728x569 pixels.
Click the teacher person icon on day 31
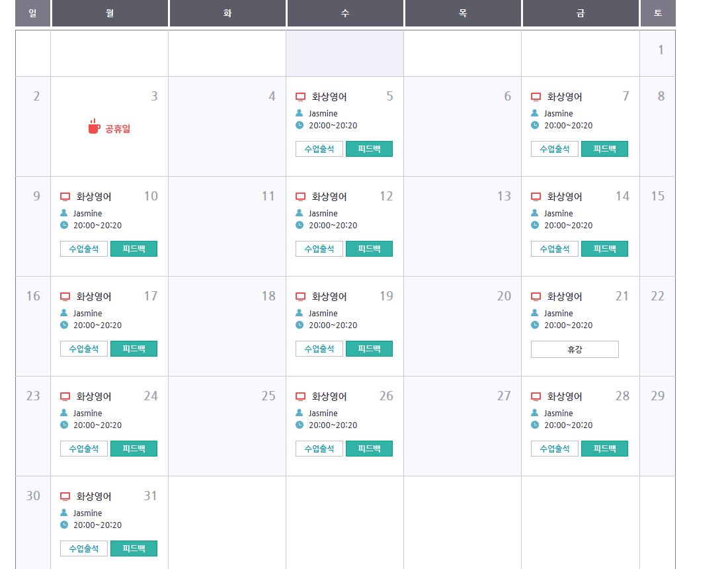point(64,512)
